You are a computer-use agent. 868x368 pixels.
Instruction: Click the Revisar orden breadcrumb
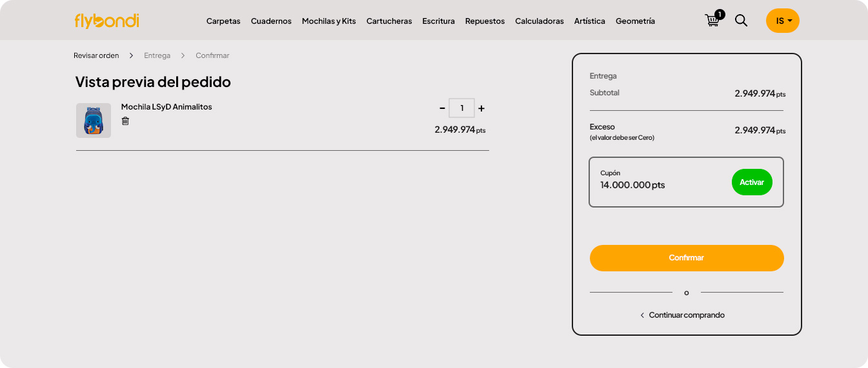(x=96, y=55)
